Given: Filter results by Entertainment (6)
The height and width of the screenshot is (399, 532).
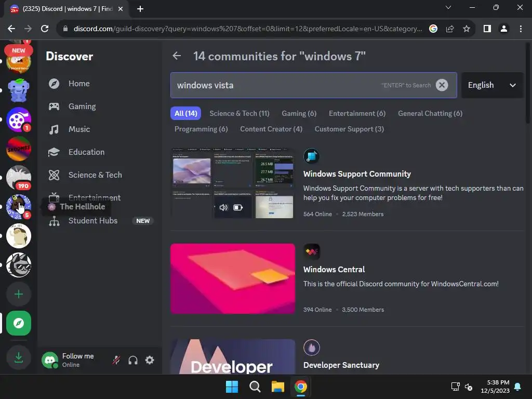Looking at the screenshot, I should point(357,113).
